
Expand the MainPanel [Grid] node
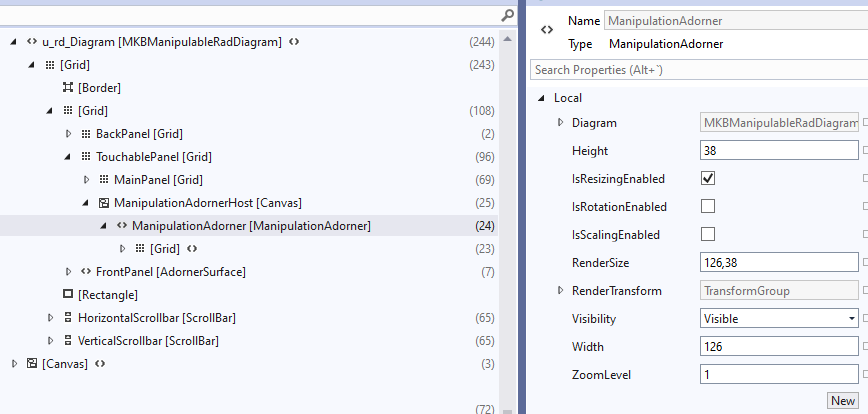(87, 180)
